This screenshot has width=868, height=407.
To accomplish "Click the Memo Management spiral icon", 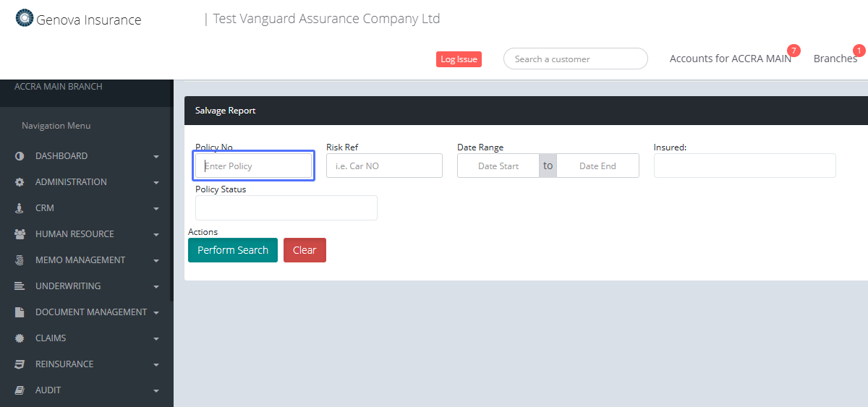I will [20, 260].
